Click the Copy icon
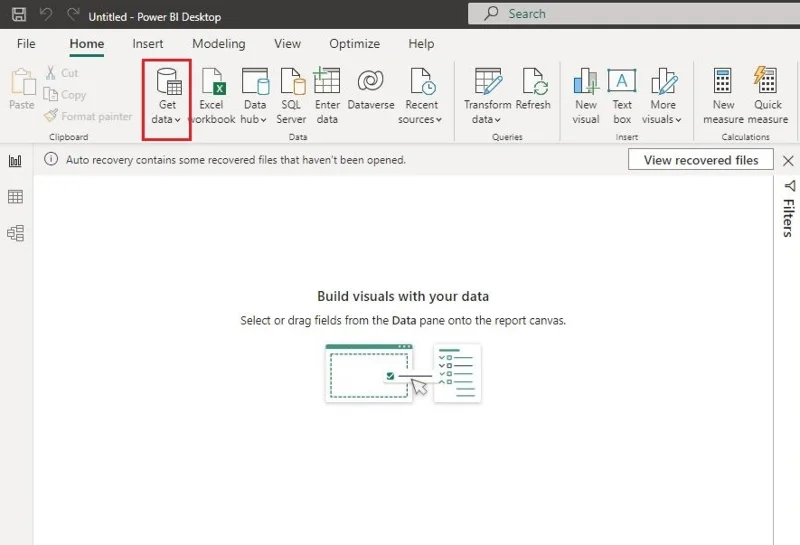Image resolution: width=800 pixels, height=545 pixels. (51, 94)
